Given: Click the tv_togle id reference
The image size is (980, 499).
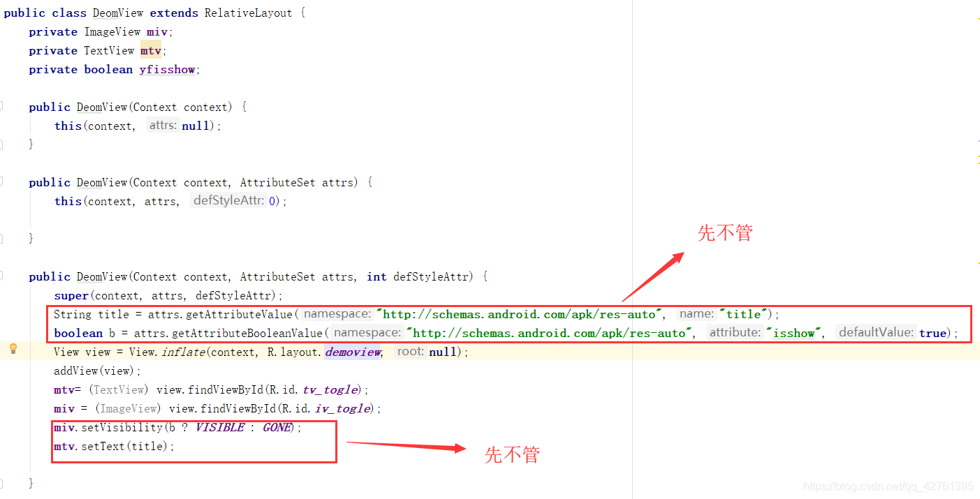Looking at the screenshot, I should 330,389.
